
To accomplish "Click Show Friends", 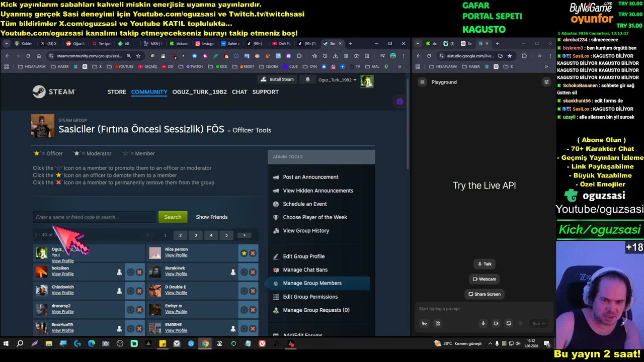I will click(212, 217).
